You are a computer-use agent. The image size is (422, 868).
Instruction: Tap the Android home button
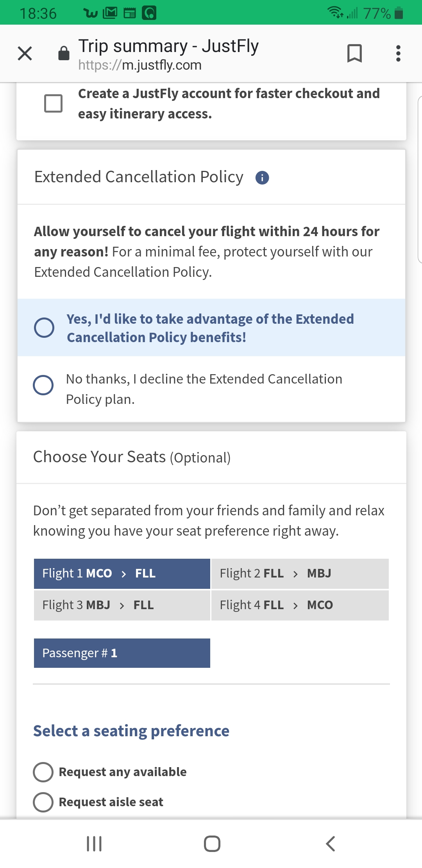coord(211,843)
